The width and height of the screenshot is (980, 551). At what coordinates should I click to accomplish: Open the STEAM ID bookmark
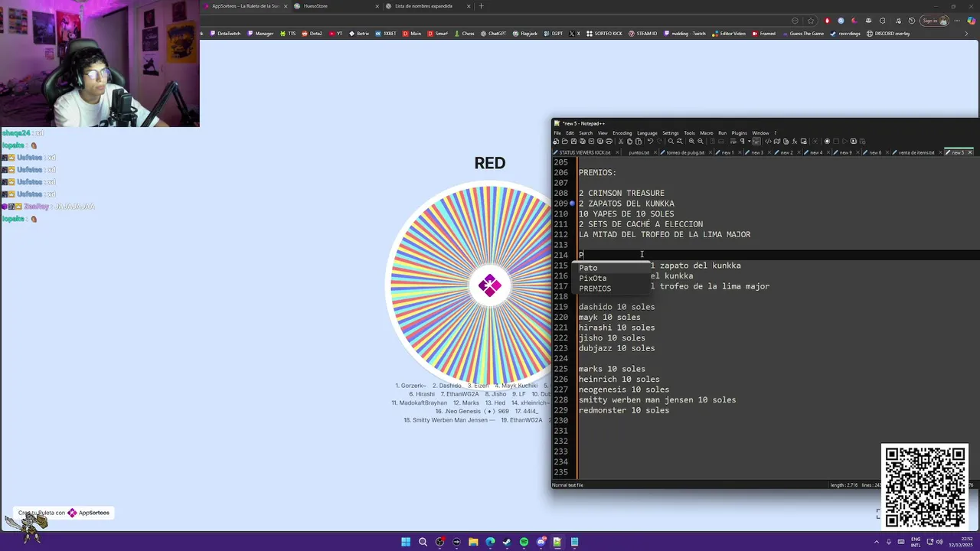pos(643,34)
